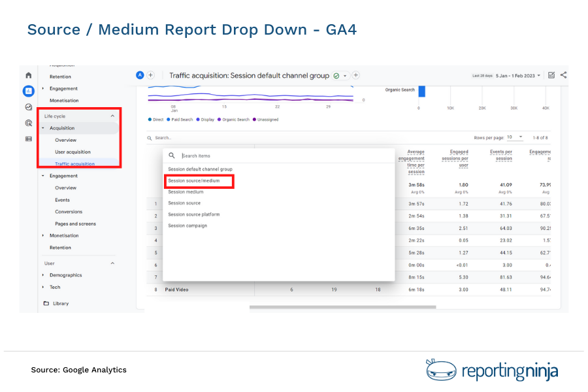Open the Configure table icon in left rail

[x=29, y=139]
